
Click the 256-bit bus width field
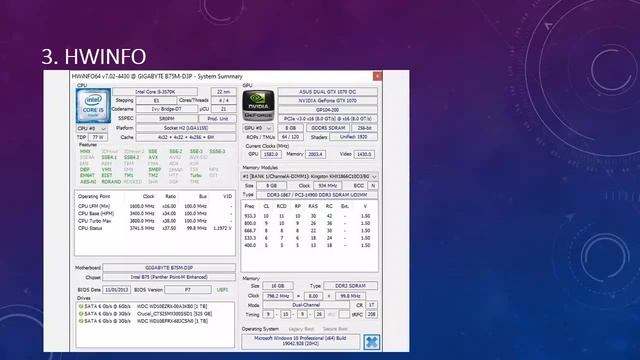tap(364, 128)
